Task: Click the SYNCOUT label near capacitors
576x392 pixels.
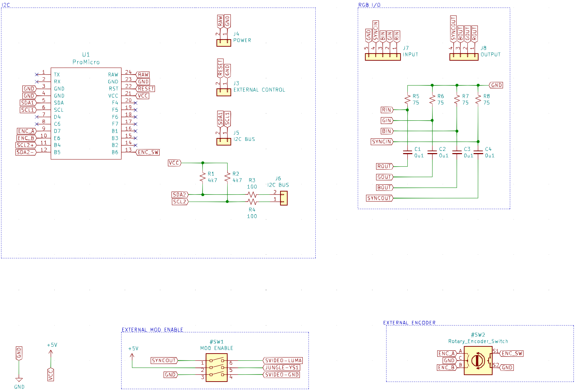Action: 380,198
